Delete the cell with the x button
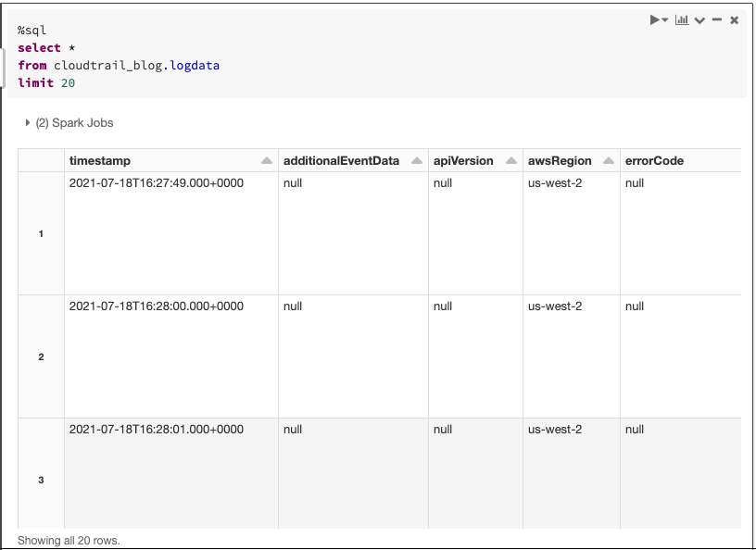This screenshot has width=756, height=550. point(733,19)
